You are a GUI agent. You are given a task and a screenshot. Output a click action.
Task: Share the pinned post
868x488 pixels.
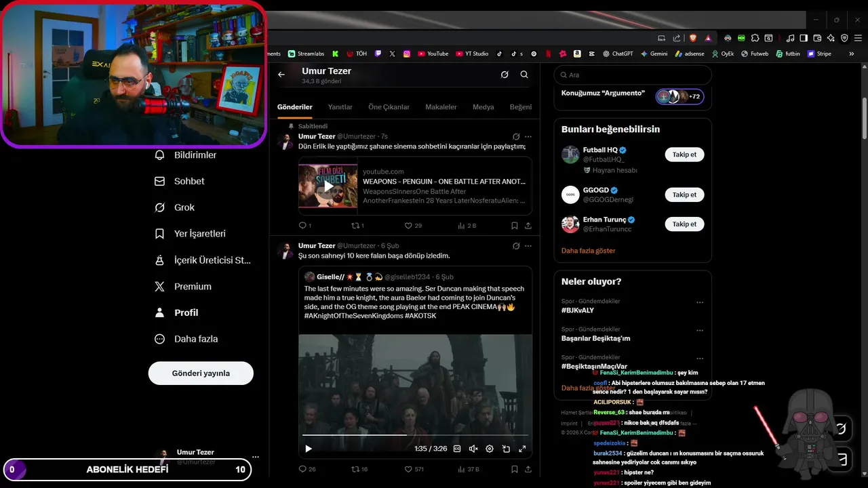tap(528, 226)
